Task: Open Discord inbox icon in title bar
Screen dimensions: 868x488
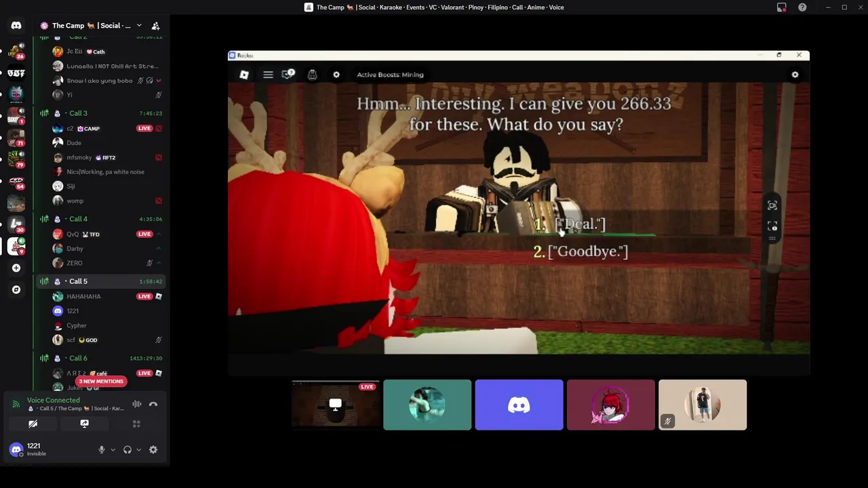Action: click(x=782, y=7)
